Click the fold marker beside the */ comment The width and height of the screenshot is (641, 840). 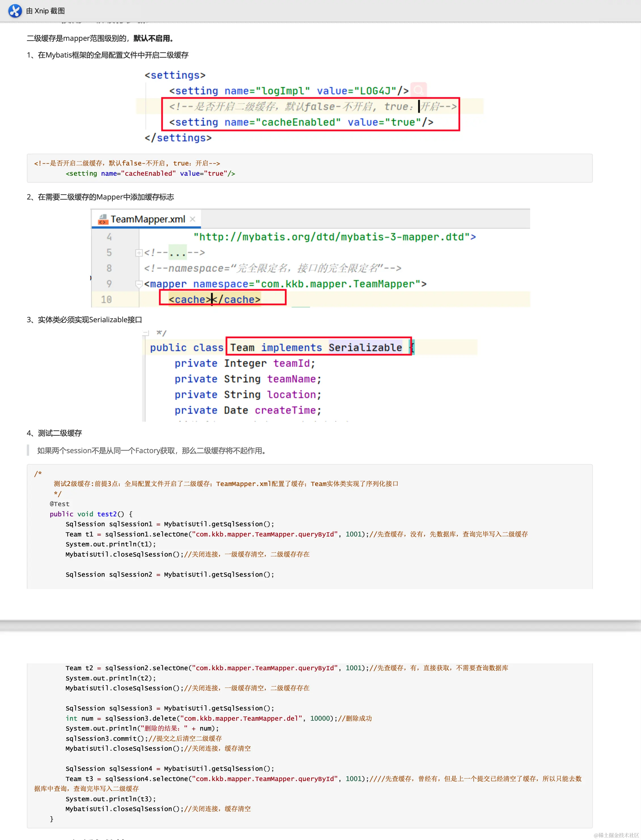click(146, 333)
